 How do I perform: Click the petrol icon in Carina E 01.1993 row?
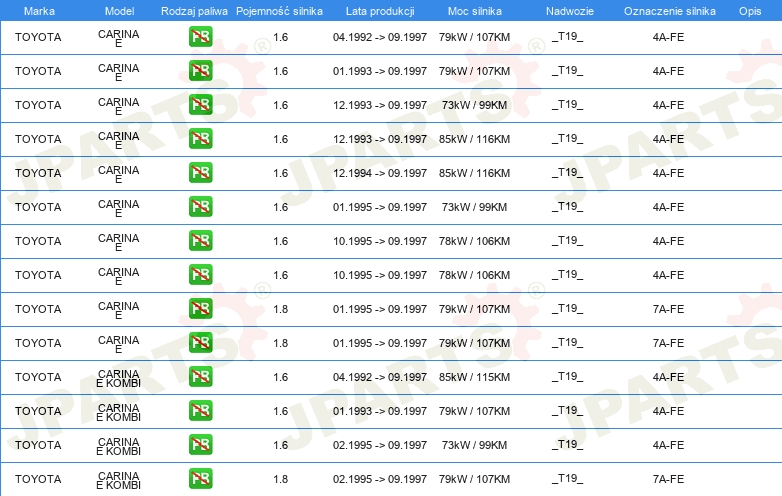200,70
